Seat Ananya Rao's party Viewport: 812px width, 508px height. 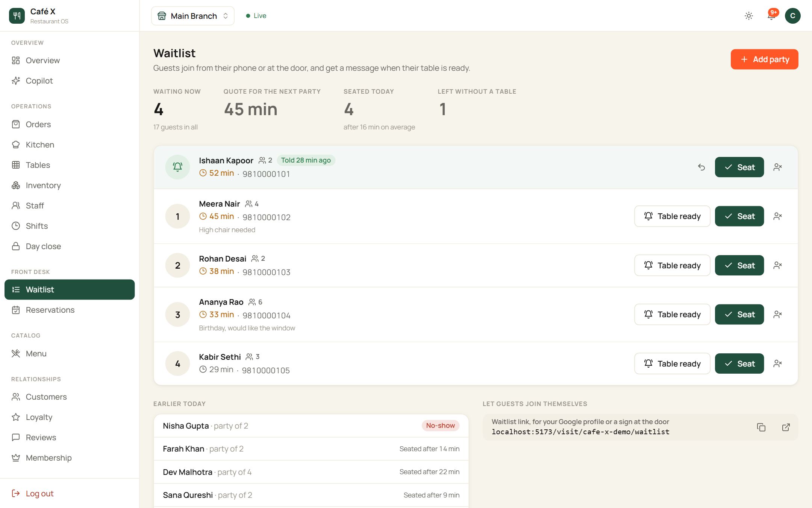coord(739,314)
